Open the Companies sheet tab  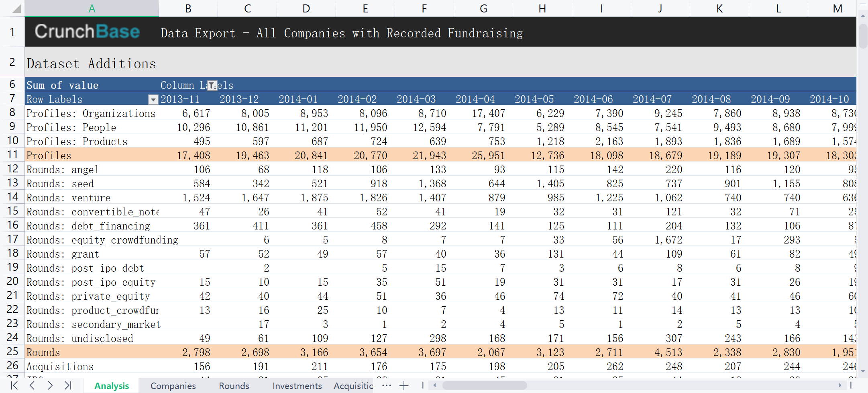click(173, 386)
